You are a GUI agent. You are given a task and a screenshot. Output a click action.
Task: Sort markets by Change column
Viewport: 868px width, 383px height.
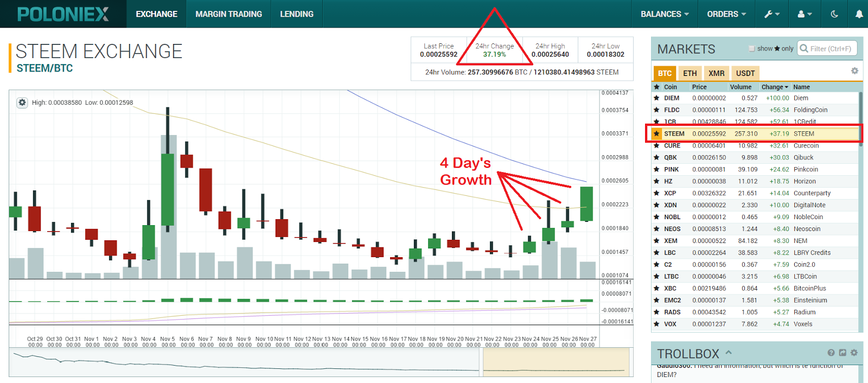click(x=775, y=87)
